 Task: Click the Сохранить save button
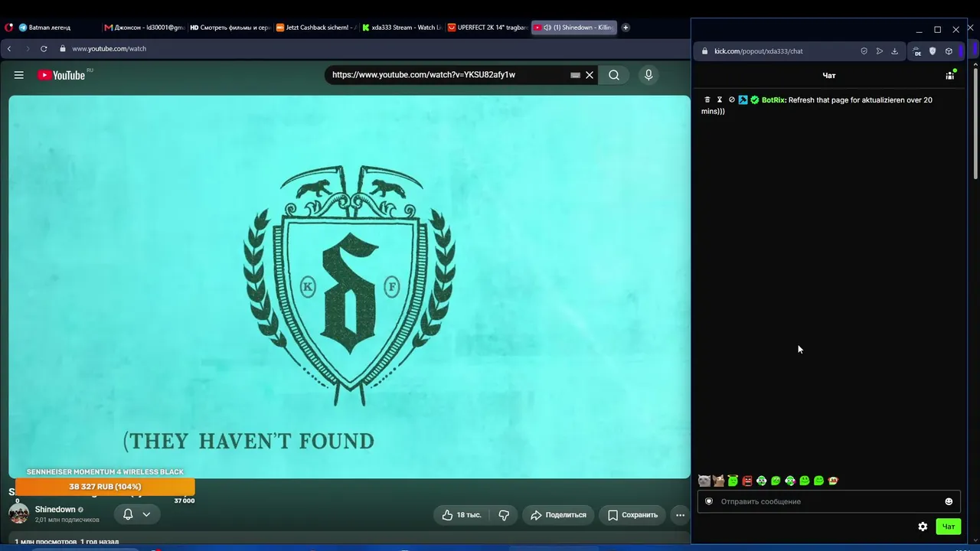632,515
